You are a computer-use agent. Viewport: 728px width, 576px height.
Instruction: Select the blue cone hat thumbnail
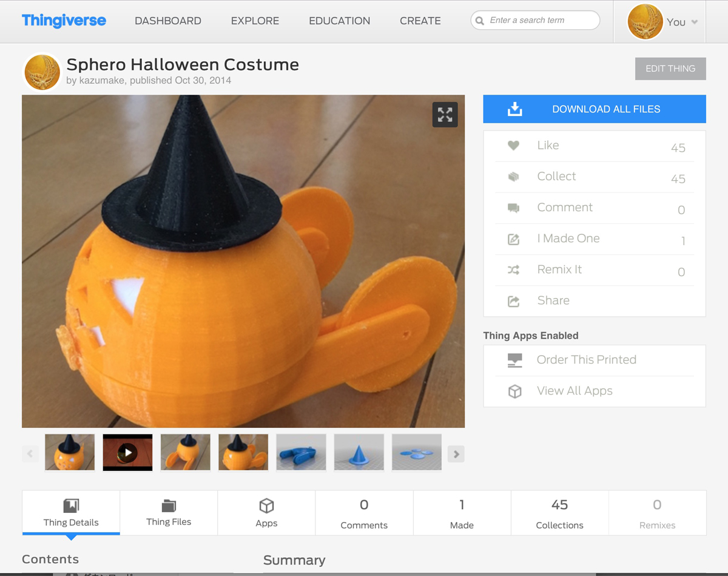359,452
